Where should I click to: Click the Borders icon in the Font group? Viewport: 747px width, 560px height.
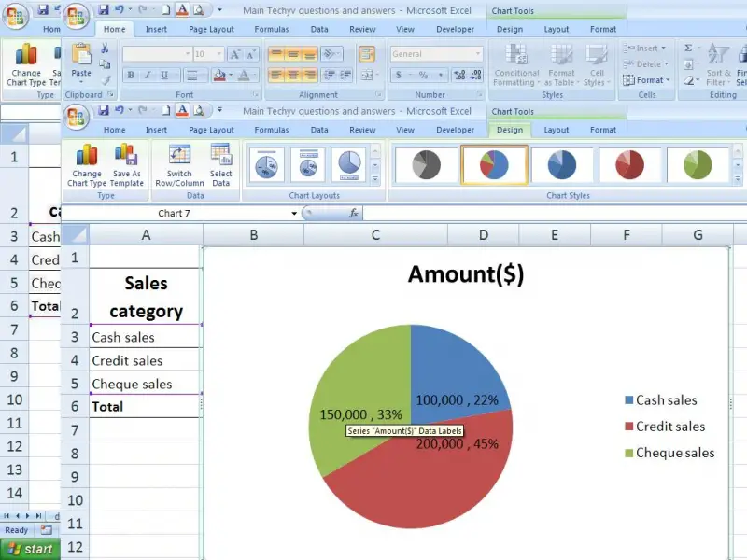tap(192, 76)
